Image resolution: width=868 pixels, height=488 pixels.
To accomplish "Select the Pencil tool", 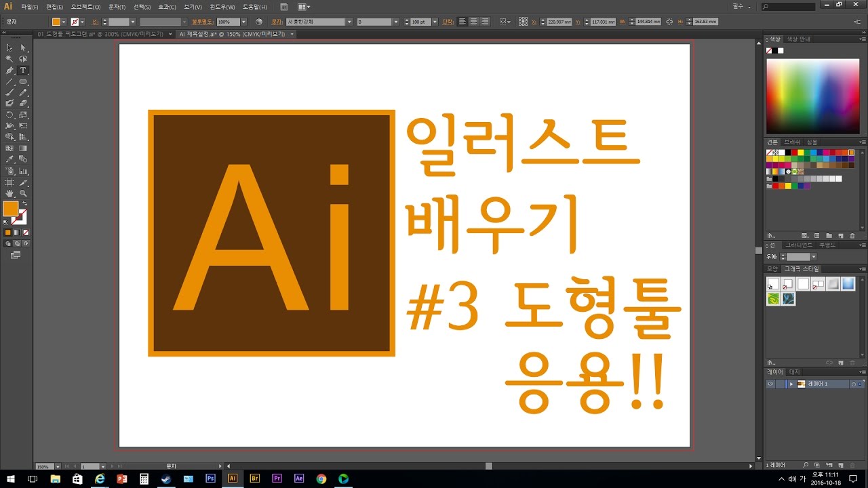I will click(x=23, y=92).
